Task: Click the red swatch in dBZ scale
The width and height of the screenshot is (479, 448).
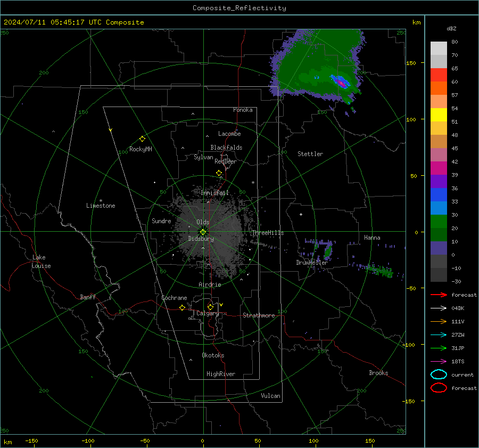Action: [439, 75]
